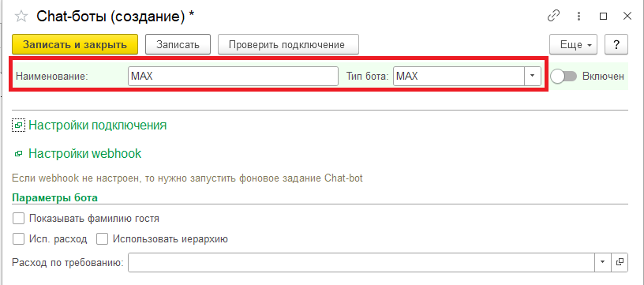
Task: Click the Тип бота combo field
Action: click(x=459, y=77)
